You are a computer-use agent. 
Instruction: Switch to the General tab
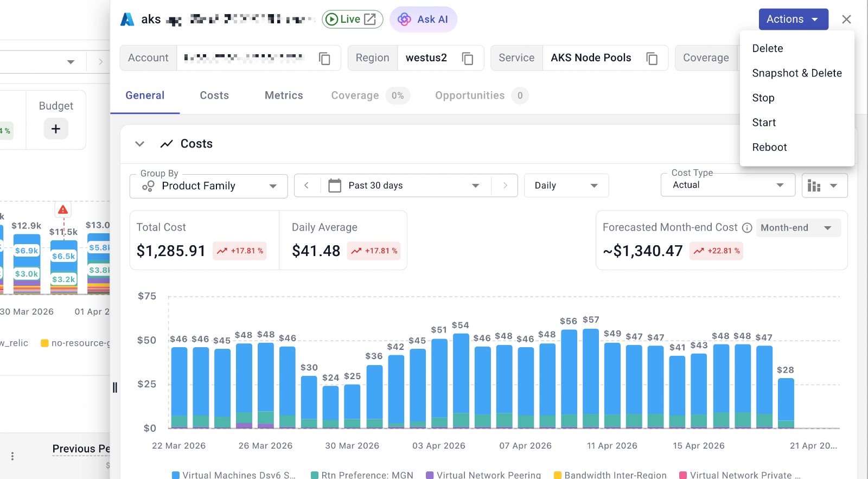[145, 95]
